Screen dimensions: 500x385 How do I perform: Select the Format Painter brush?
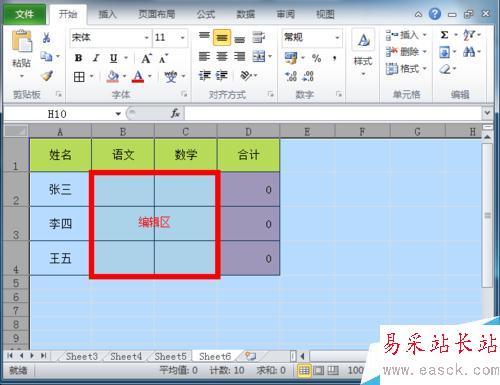coord(47,76)
